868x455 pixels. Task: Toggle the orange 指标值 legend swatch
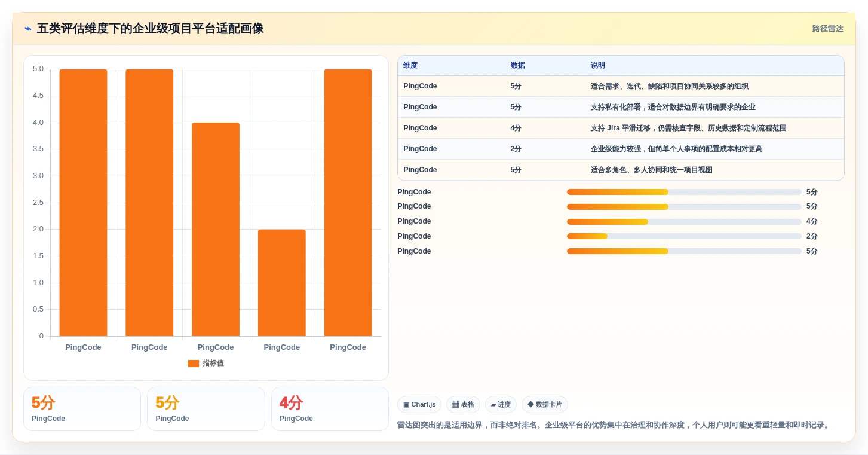click(x=193, y=363)
